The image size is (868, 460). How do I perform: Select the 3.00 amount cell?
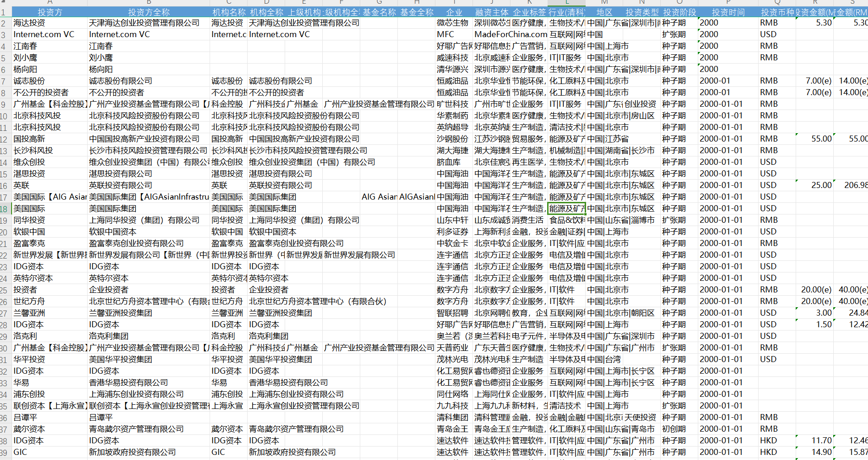tap(815, 313)
